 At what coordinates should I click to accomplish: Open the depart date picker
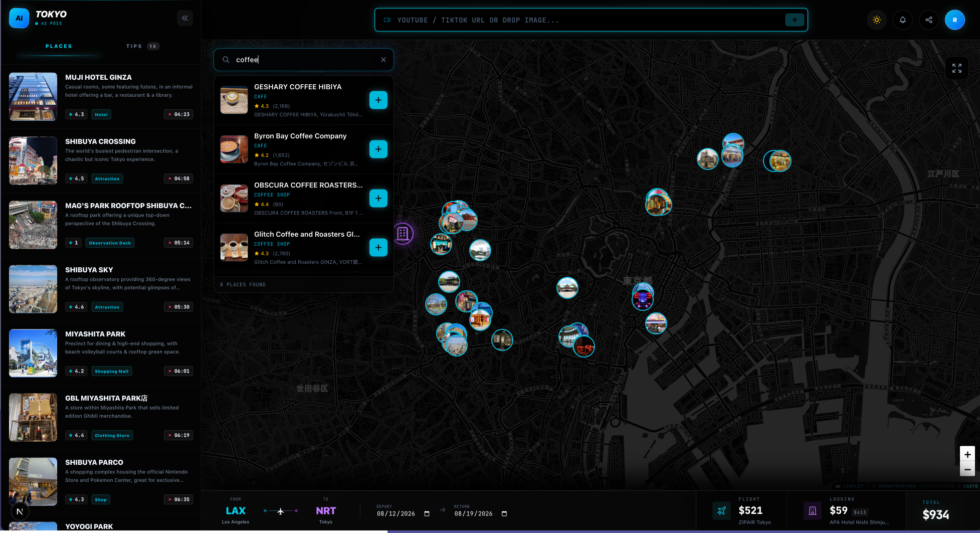(x=427, y=513)
